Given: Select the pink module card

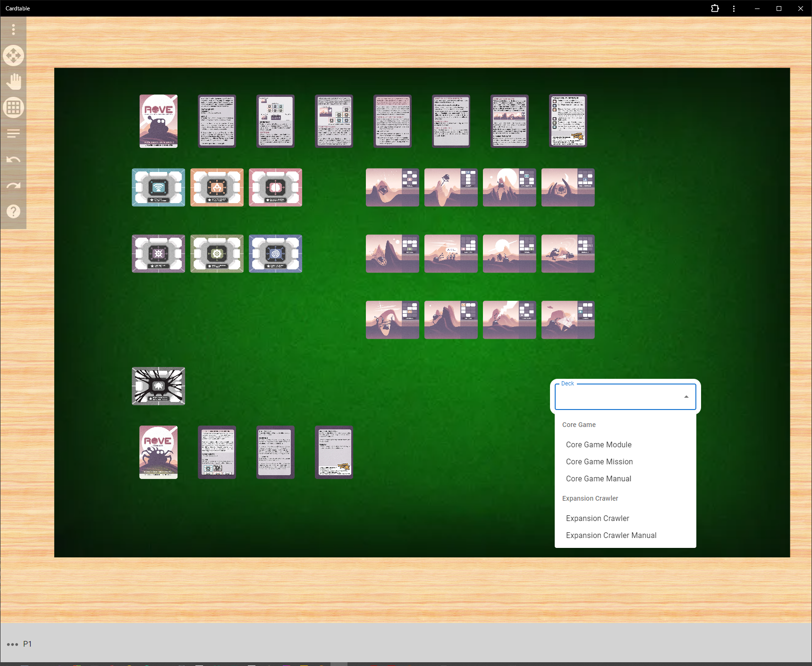Looking at the screenshot, I should pyautogui.click(x=276, y=188).
